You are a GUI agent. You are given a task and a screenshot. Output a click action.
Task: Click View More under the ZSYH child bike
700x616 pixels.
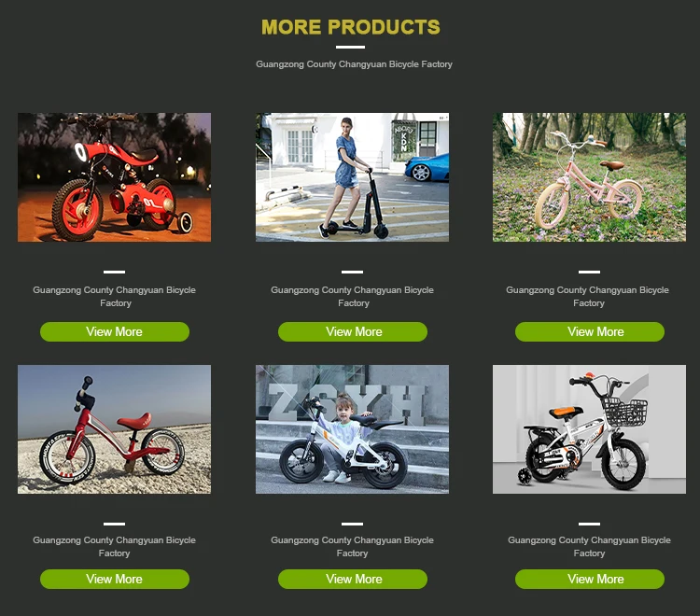(x=353, y=579)
